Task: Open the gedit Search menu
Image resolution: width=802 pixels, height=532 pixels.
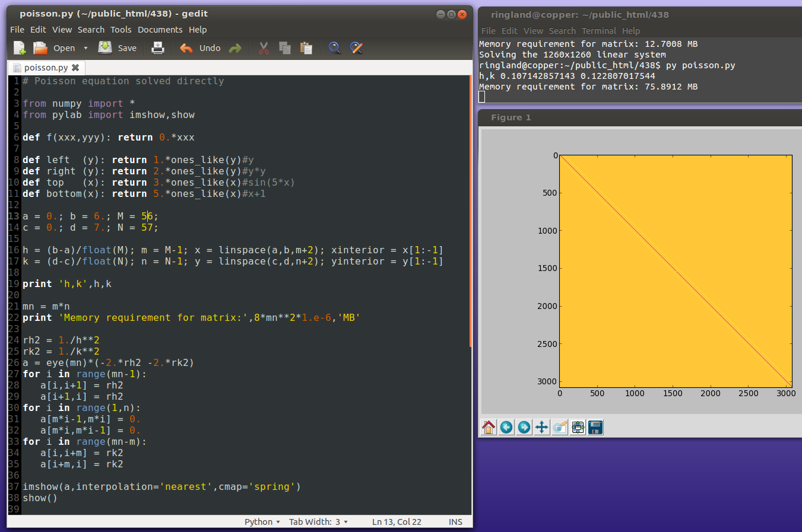Action: (91, 30)
